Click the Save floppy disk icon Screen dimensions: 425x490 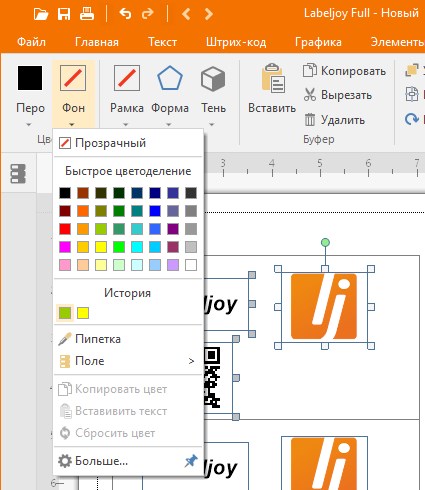[64, 14]
